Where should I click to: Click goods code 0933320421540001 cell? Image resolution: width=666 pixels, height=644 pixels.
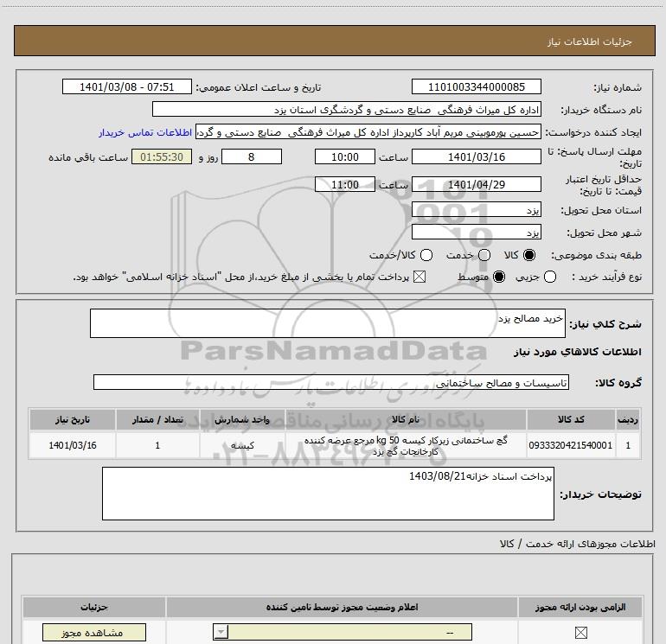pyautogui.click(x=571, y=445)
